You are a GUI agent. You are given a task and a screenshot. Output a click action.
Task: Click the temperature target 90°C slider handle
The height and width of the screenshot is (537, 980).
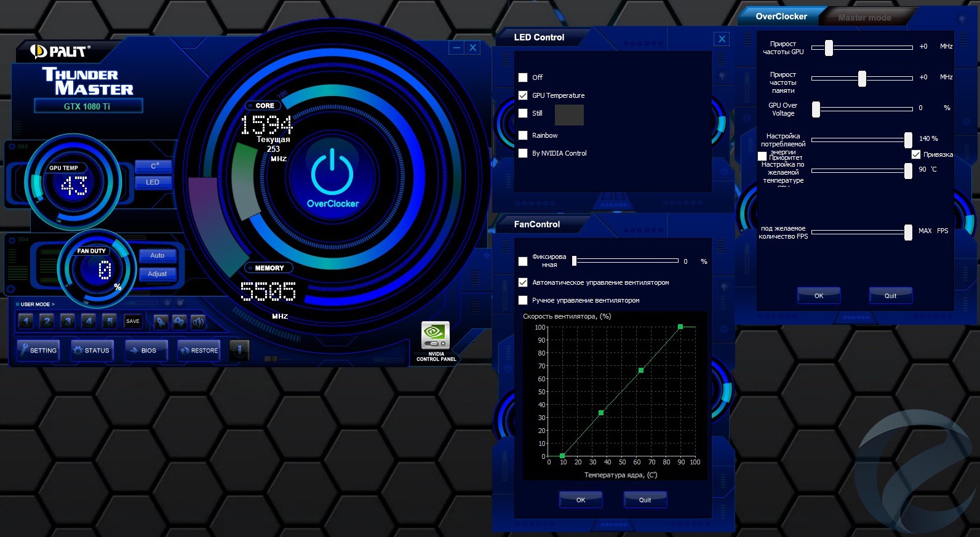[x=908, y=170]
